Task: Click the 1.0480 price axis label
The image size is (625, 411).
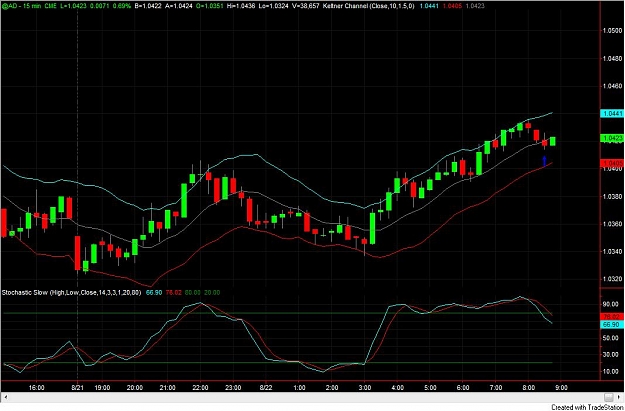Action: point(612,59)
